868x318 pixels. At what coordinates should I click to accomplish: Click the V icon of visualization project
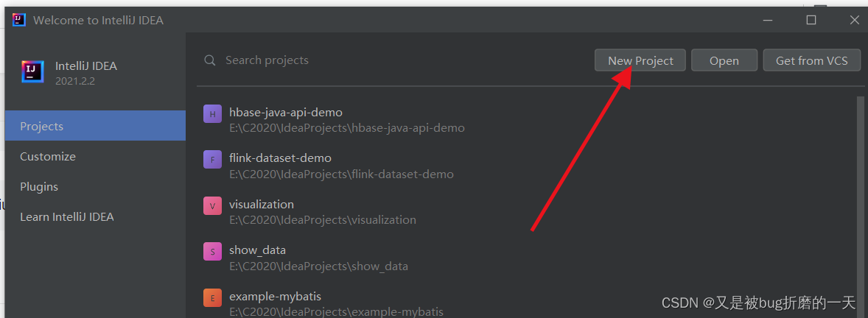[212, 206]
